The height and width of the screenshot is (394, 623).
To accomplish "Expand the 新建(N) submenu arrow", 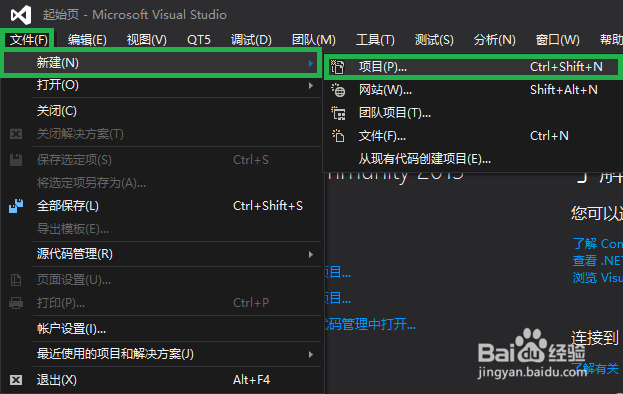I will pos(311,63).
